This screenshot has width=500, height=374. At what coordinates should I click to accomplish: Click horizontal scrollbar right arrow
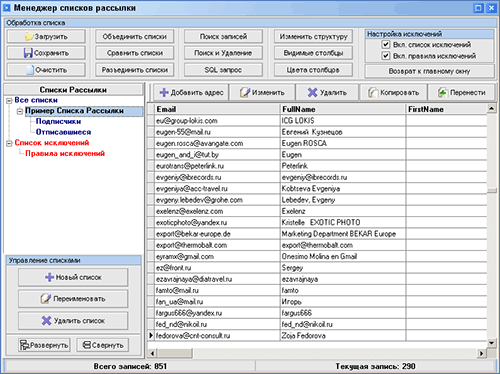click(482, 353)
